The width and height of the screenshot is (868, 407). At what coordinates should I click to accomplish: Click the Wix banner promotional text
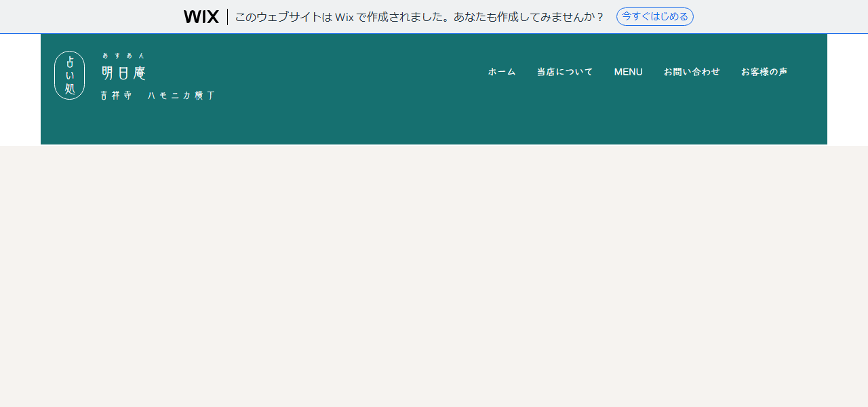click(419, 17)
